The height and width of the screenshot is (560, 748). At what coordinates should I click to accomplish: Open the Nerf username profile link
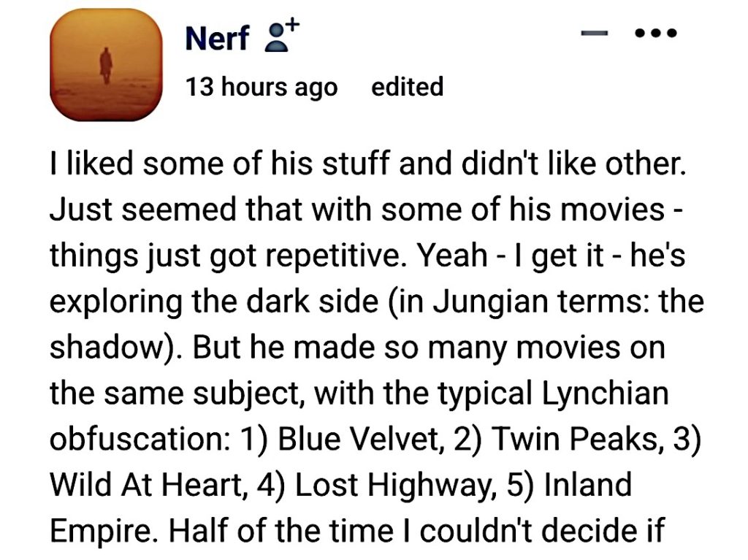217,38
